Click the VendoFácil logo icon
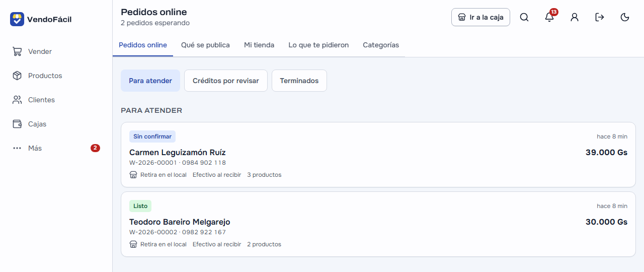The width and height of the screenshot is (644, 272). pyautogui.click(x=17, y=19)
